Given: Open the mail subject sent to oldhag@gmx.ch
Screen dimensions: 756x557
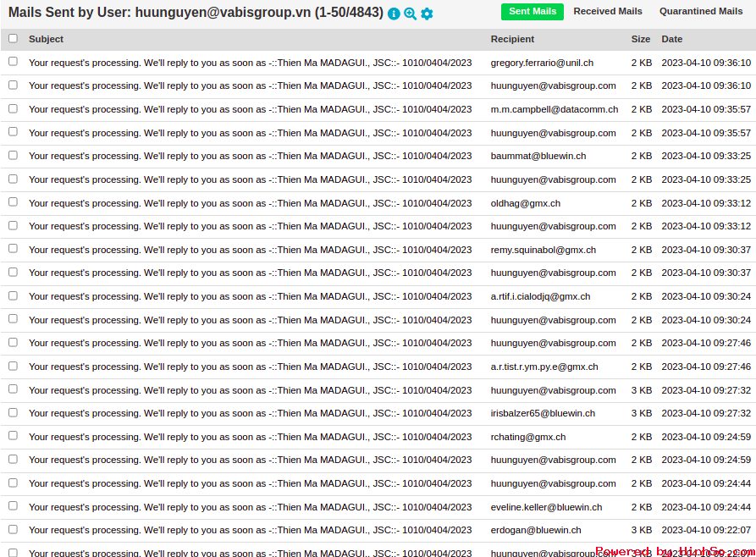Looking at the screenshot, I should tap(251, 203).
